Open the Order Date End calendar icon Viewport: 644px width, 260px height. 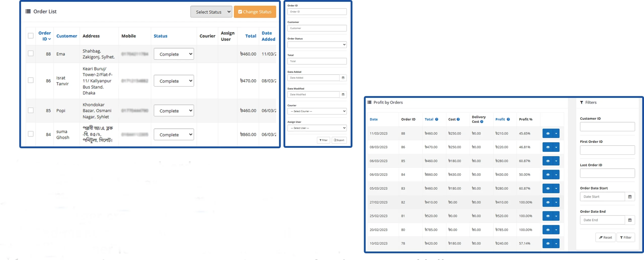point(630,220)
